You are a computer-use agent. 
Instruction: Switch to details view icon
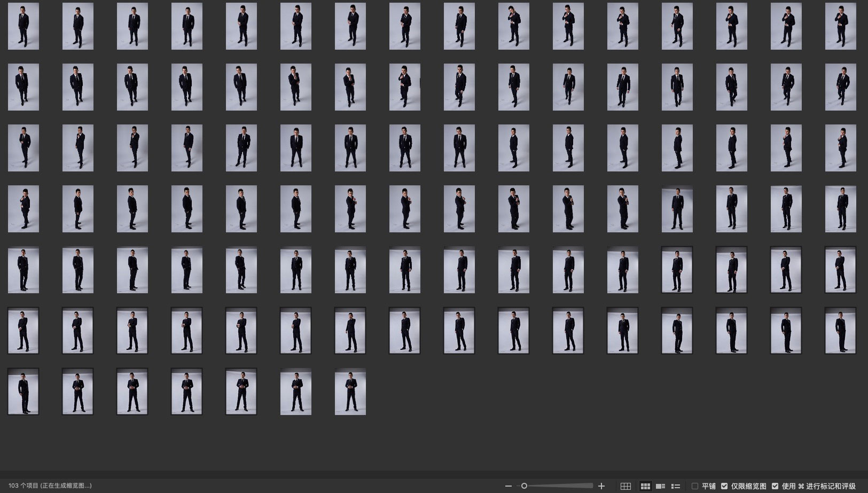point(661,486)
